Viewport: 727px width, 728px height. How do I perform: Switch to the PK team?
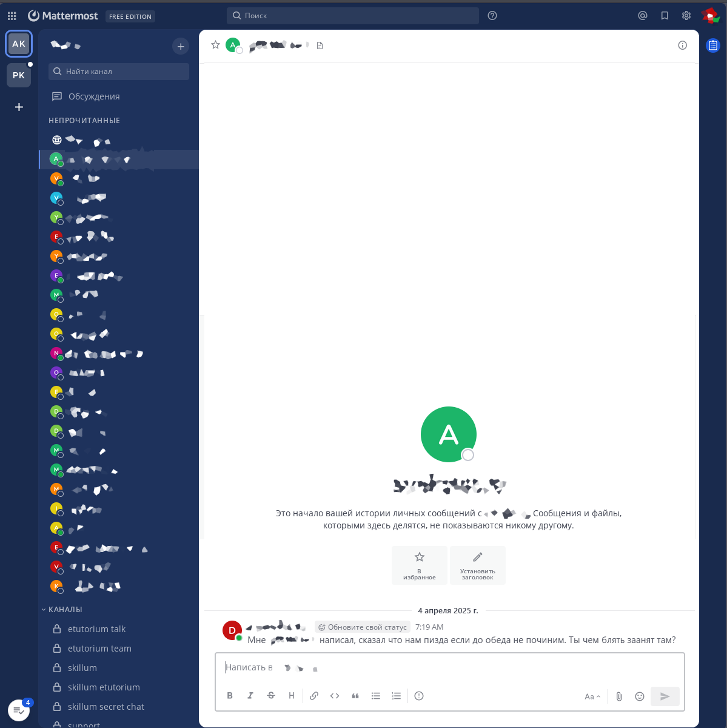19,75
